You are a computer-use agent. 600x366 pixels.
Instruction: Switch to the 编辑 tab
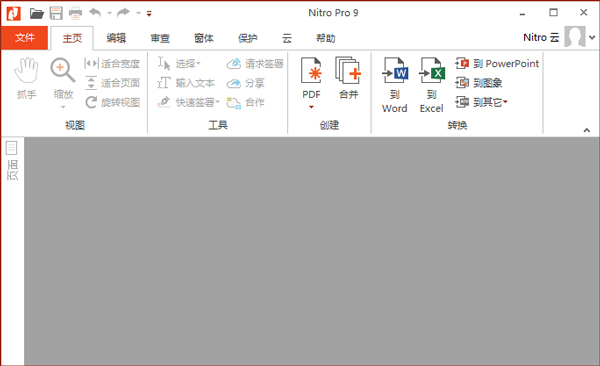[x=116, y=38]
